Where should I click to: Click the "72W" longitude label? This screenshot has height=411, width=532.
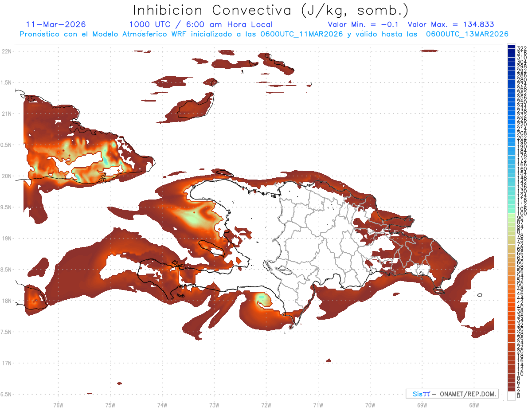266,405
